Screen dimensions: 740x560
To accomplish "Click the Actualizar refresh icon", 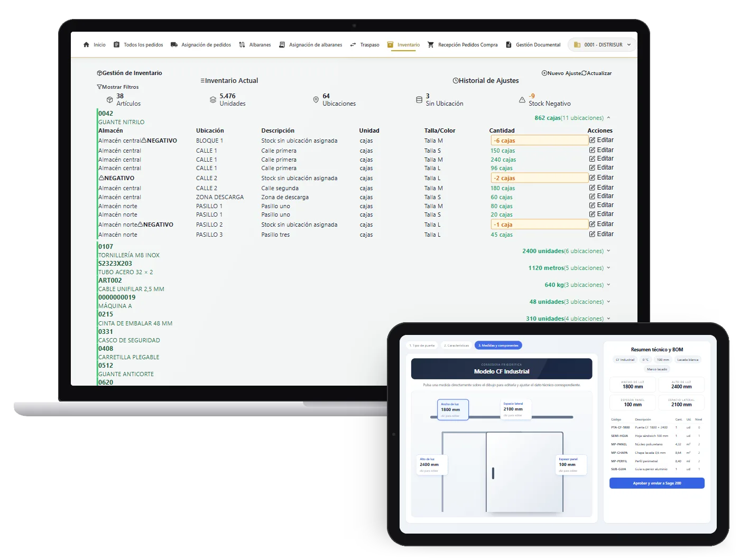I will tap(584, 73).
